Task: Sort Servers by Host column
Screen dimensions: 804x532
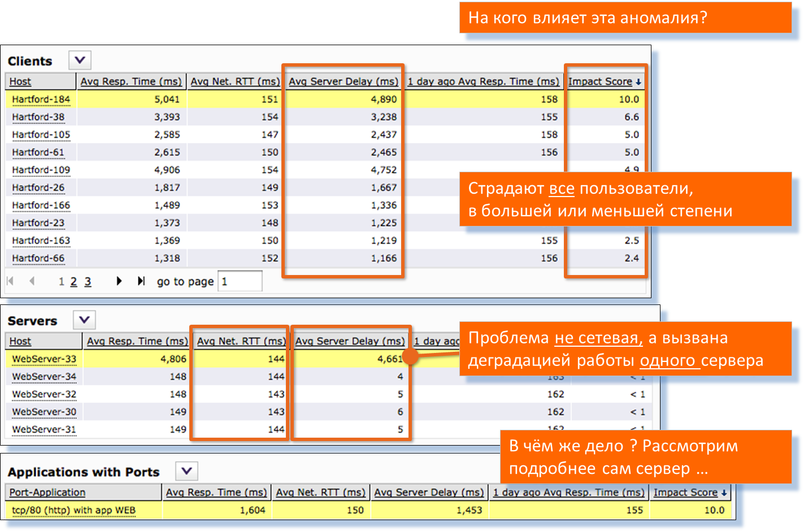Action: 20,341
